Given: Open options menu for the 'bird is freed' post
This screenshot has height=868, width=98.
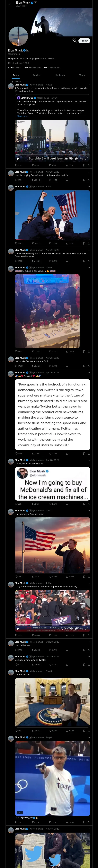Looking at the screenshot, I should (x=89, y=642).
